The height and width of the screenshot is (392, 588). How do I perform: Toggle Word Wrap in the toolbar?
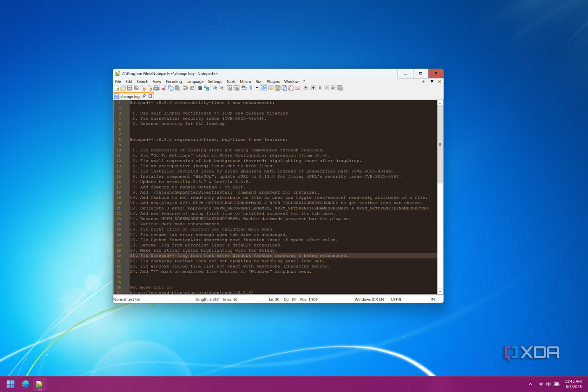(x=244, y=88)
